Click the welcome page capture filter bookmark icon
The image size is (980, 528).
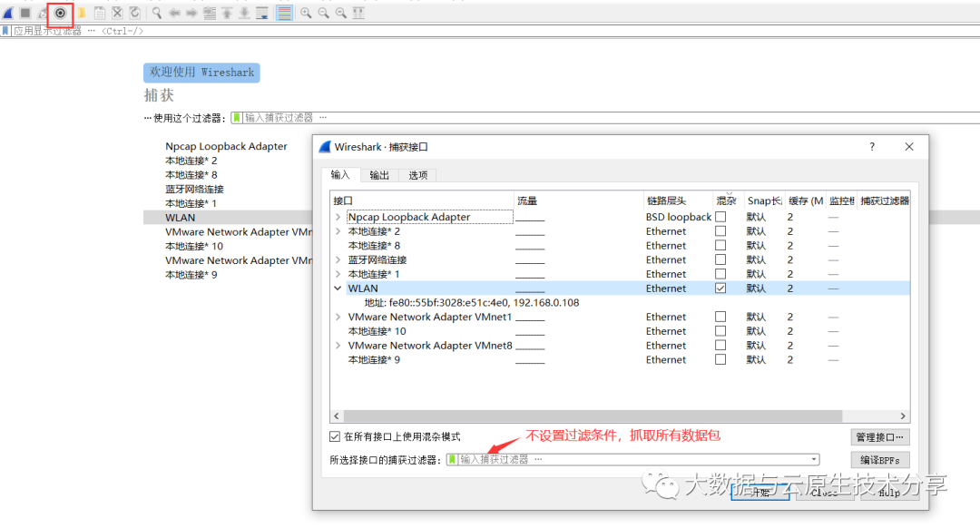click(237, 117)
